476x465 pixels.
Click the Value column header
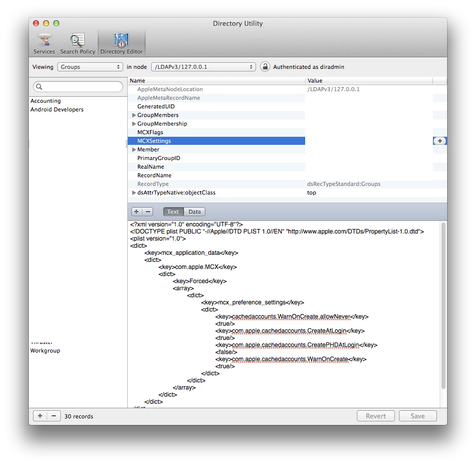pyautogui.click(x=369, y=81)
